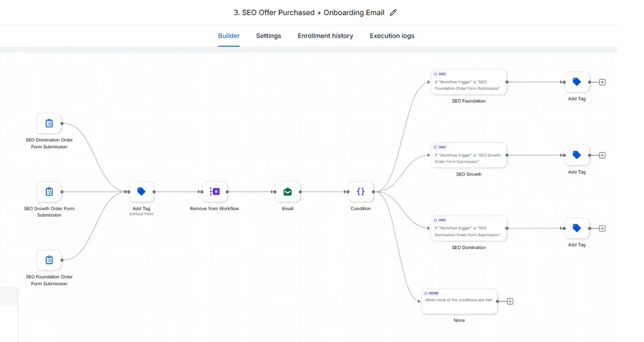Screen dimensions: 644x342
Task: Select the Remove from Workflow node
Action: (x=215, y=192)
